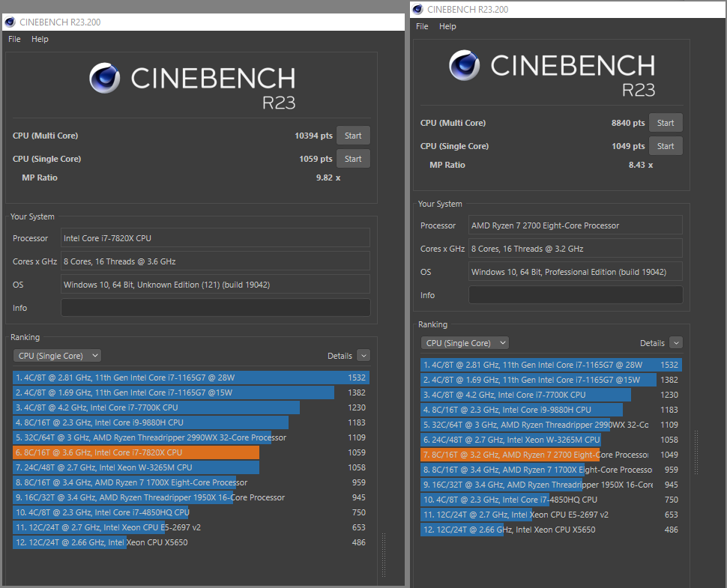Click field '8 Cores, 16 Threads @ 3.2 GHz'
This screenshot has height=588, width=727.
pos(576,249)
